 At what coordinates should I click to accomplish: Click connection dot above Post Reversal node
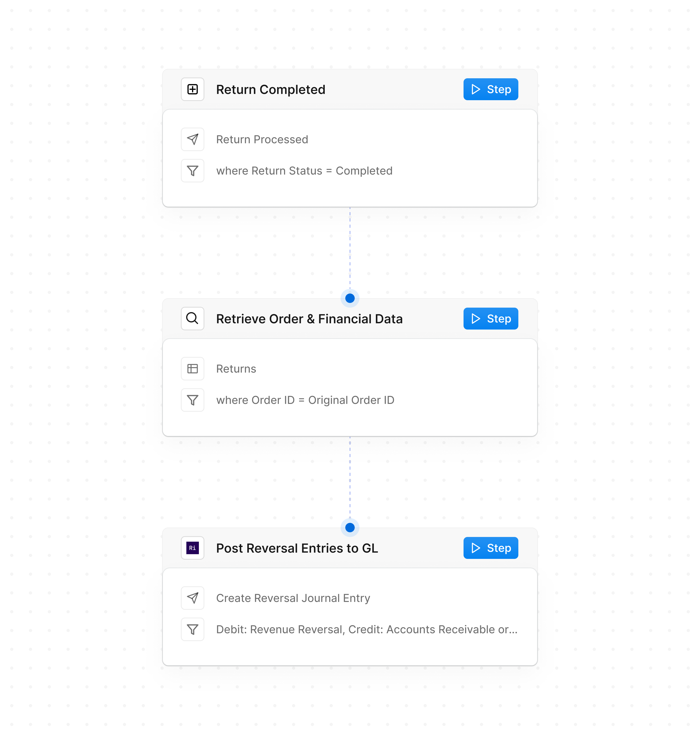click(350, 527)
